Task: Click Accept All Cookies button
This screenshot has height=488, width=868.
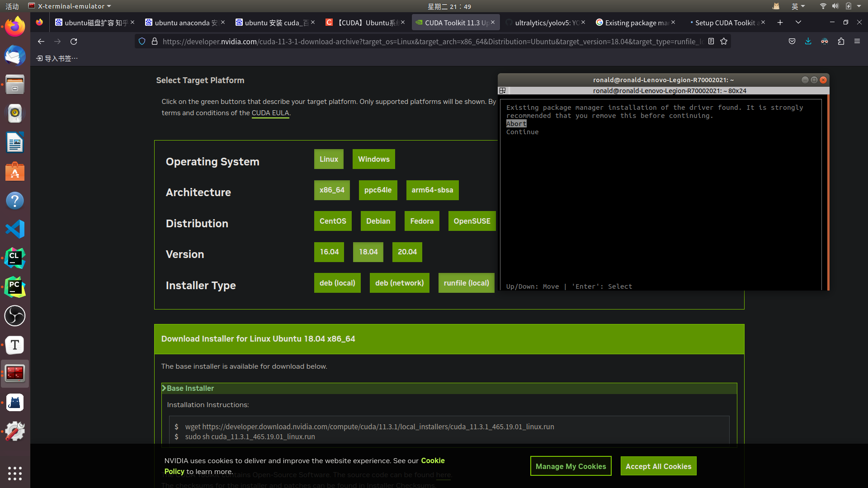Action: pos(658,466)
